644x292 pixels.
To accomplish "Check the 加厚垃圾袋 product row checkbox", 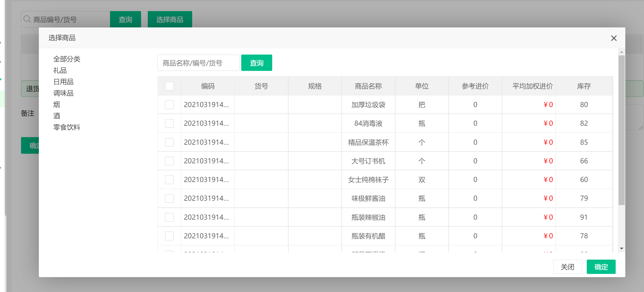I will coord(169,104).
